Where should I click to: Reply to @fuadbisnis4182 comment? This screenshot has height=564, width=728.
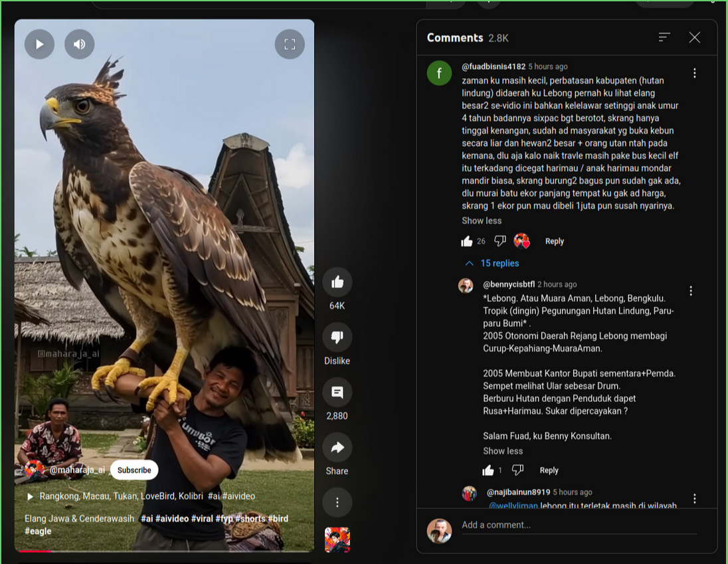555,241
